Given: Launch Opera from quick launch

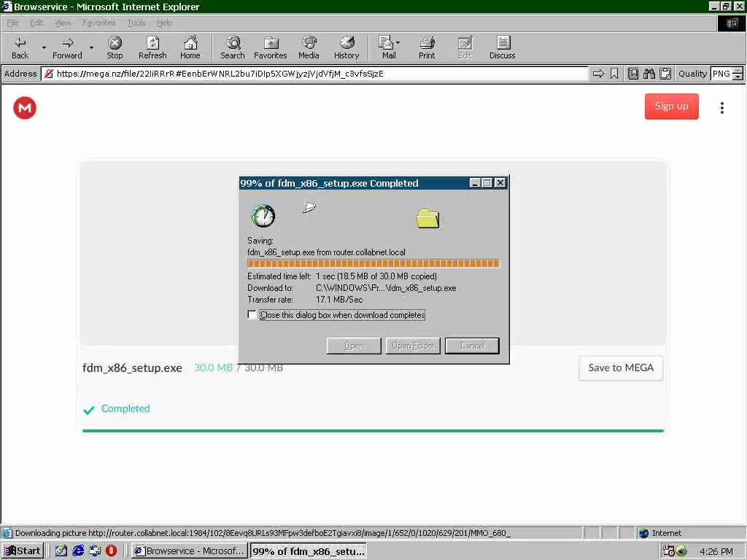Looking at the screenshot, I should point(112,551).
